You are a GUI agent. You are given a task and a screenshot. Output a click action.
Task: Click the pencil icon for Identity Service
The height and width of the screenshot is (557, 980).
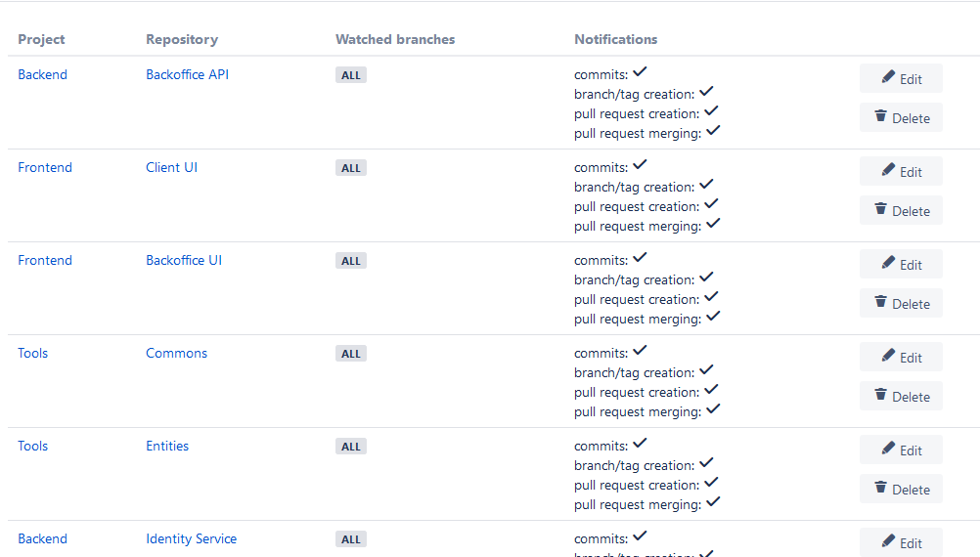888,541
